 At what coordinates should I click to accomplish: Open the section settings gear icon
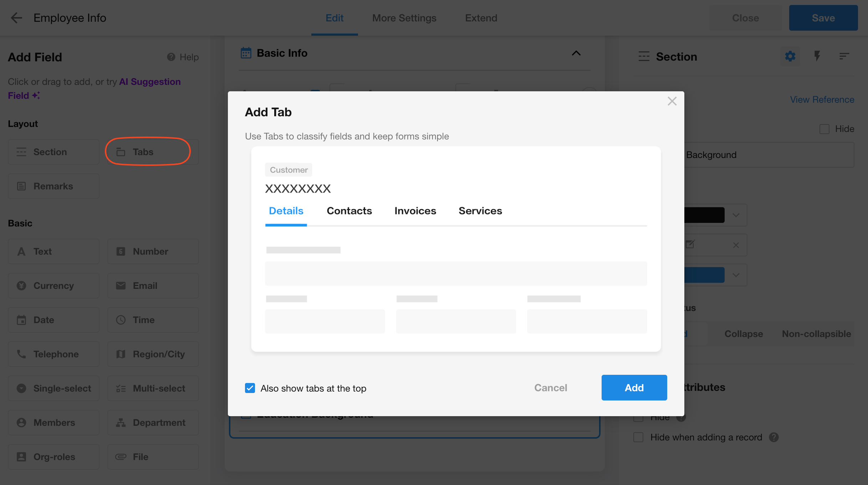pyautogui.click(x=790, y=56)
